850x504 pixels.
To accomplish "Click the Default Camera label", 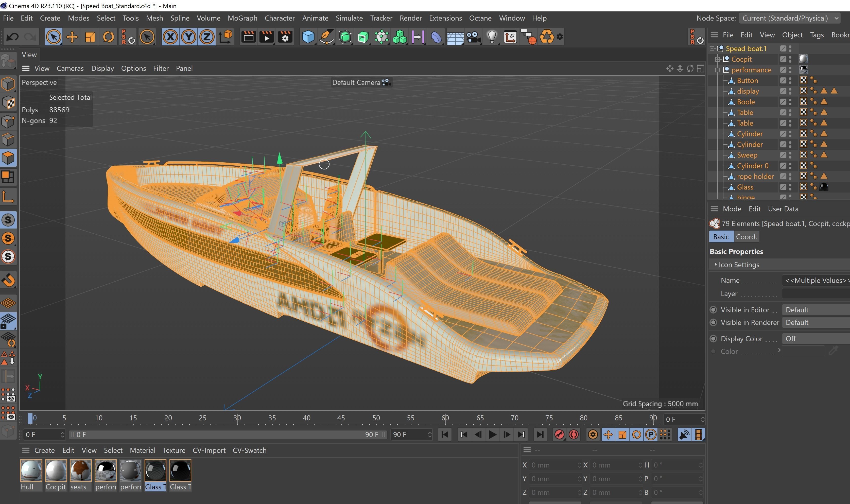I will [x=356, y=82].
